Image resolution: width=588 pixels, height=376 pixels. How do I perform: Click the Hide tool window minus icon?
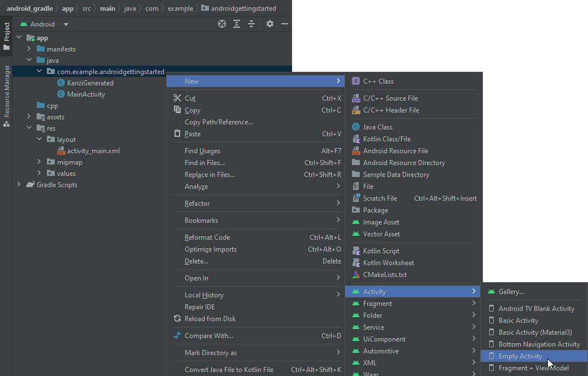point(285,24)
